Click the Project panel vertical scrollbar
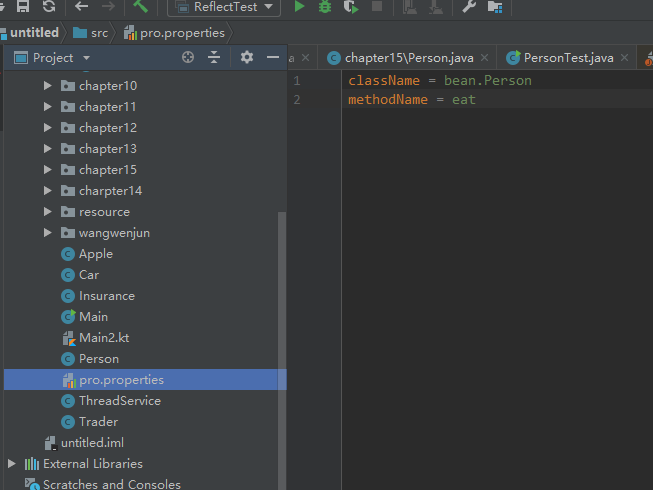 tap(282, 350)
